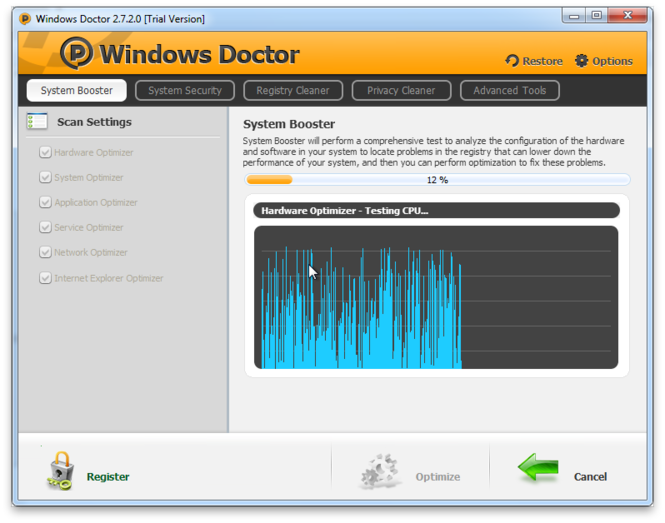Screen dimensions: 665x523
Task: Click the 12 % scan progress bar
Action: (437, 180)
